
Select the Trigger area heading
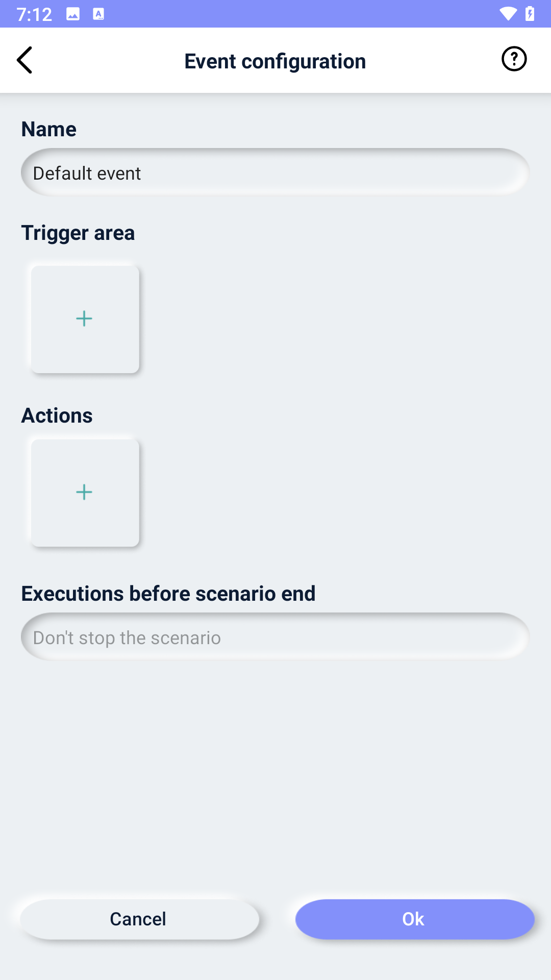(x=78, y=232)
